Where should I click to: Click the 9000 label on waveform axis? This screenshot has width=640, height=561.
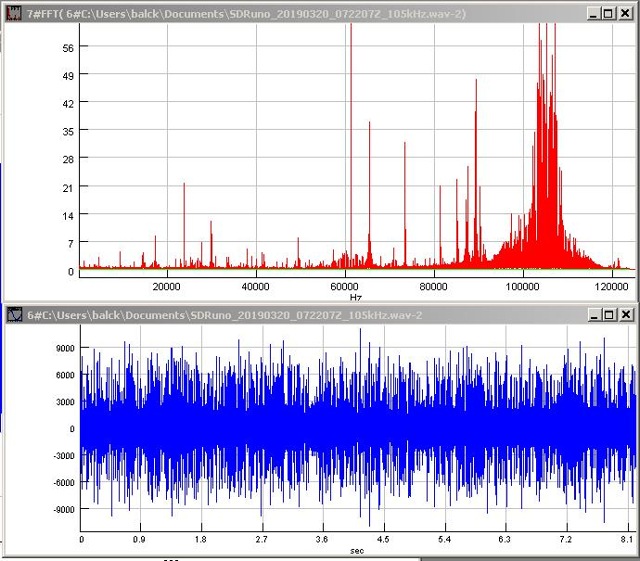65,348
